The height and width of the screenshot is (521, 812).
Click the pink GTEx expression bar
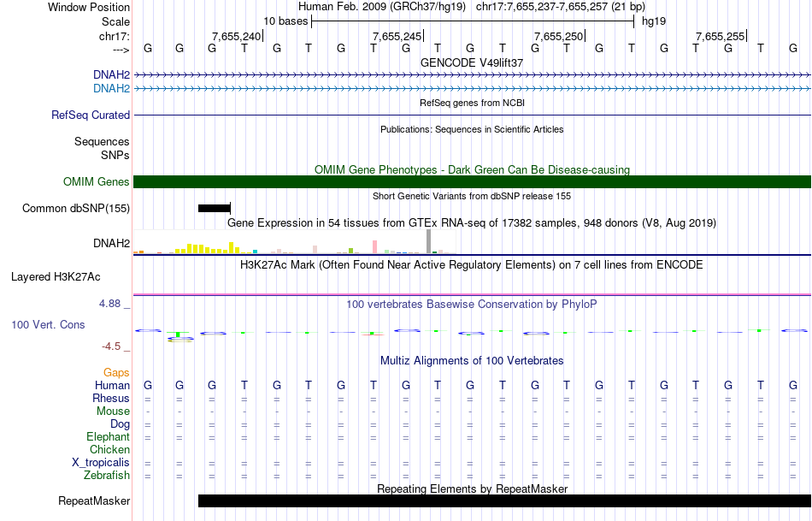pos(374,246)
